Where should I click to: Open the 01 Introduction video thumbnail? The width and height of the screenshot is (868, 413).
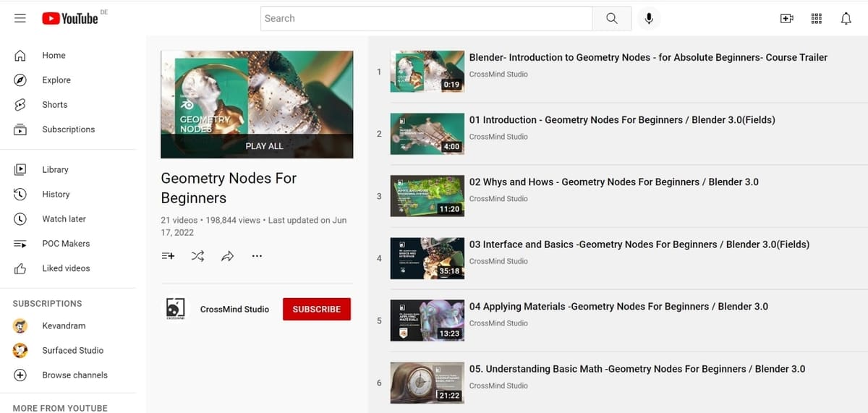tap(427, 134)
